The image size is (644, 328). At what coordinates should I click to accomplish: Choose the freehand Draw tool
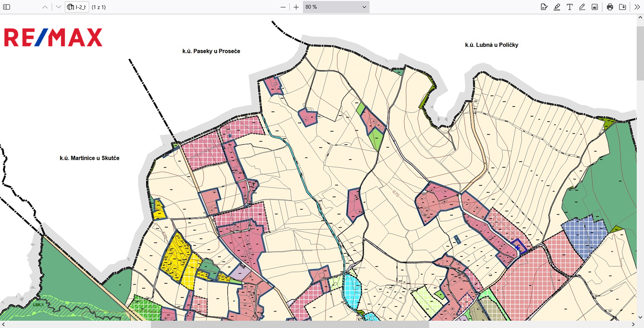(582, 7)
